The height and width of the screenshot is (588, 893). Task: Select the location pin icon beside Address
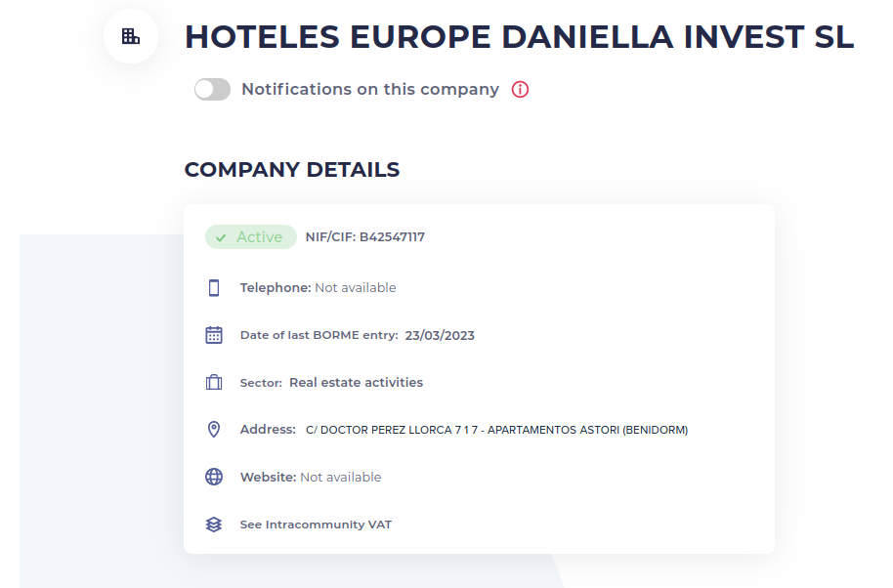[x=213, y=429]
